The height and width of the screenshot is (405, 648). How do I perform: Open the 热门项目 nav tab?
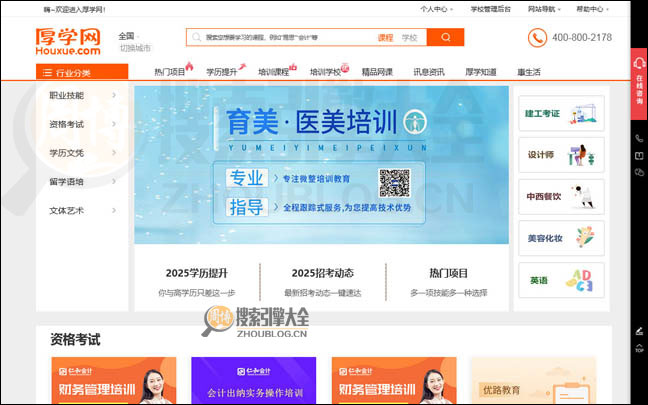[x=170, y=72]
